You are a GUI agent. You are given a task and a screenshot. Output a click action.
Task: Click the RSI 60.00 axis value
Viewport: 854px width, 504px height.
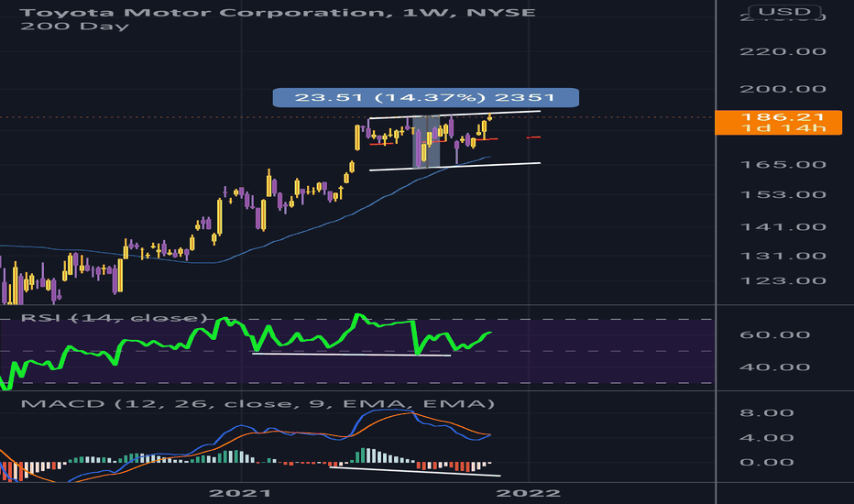(x=774, y=334)
